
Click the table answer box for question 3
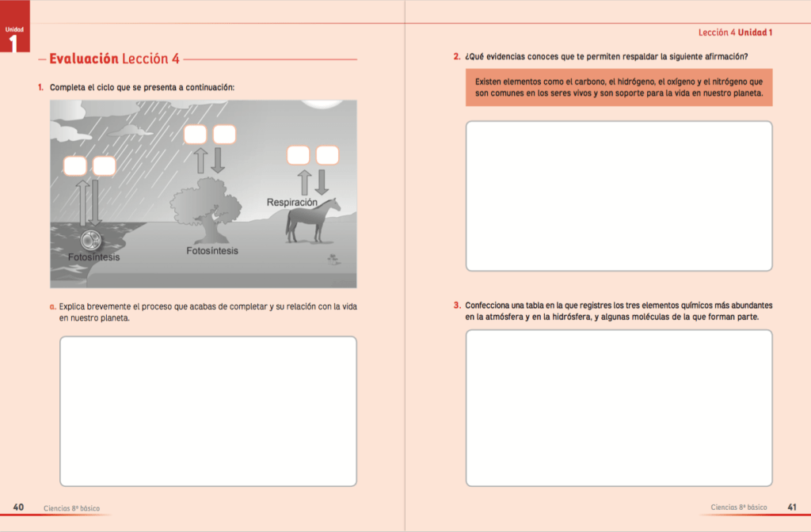[619, 408]
